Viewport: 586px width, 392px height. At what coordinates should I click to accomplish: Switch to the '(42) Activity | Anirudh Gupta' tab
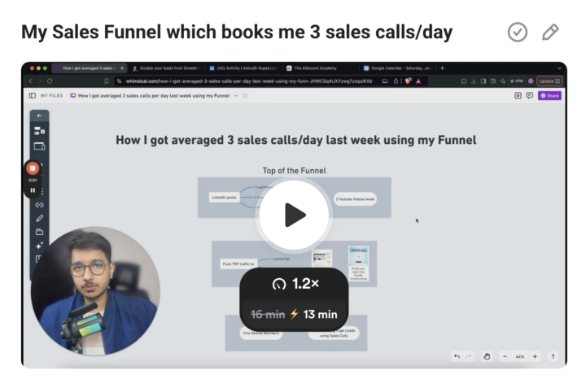click(243, 68)
